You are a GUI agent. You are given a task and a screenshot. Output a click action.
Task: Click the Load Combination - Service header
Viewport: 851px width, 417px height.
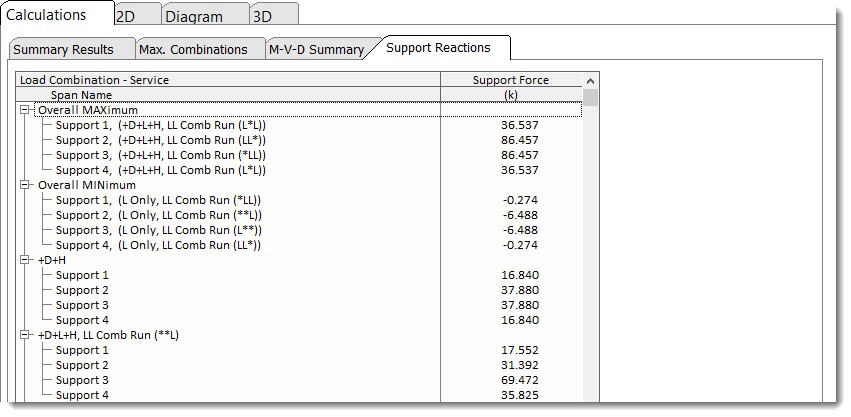[95, 80]
